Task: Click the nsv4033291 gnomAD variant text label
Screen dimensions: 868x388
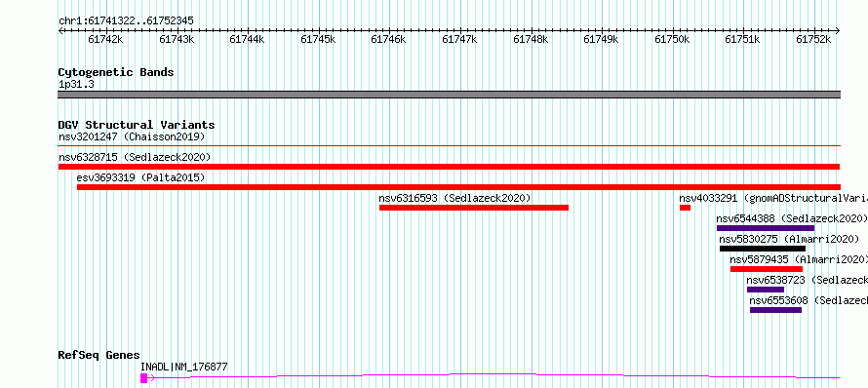Action: 773,198
